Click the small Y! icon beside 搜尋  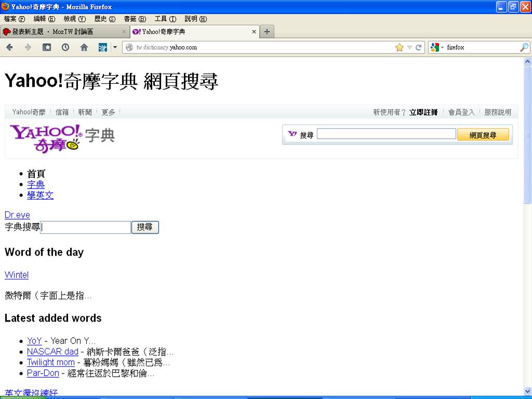click(x=292, y=134)
